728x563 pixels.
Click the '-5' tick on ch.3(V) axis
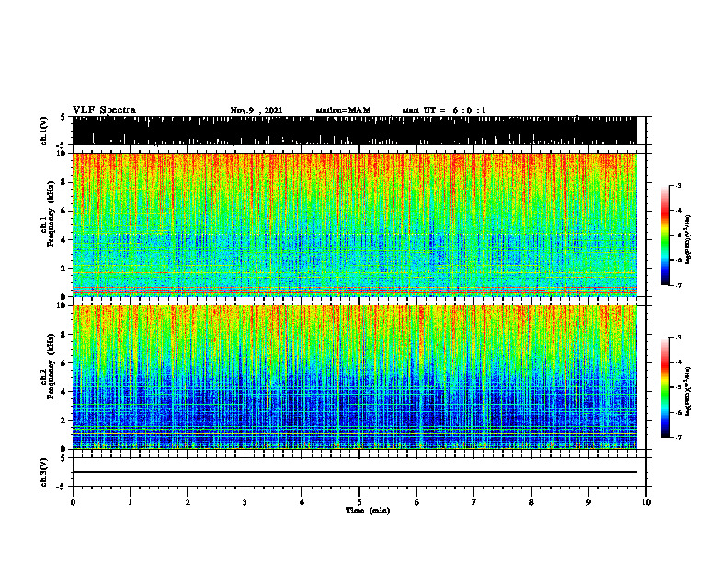point(61,487)
